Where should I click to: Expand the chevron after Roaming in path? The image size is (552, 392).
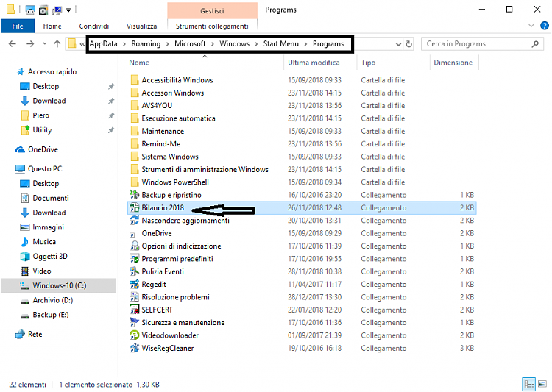point(167,44)
